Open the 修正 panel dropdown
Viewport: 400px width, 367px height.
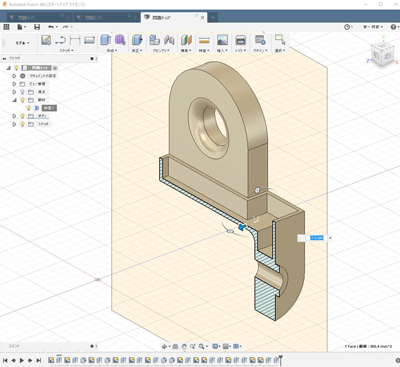137,50
